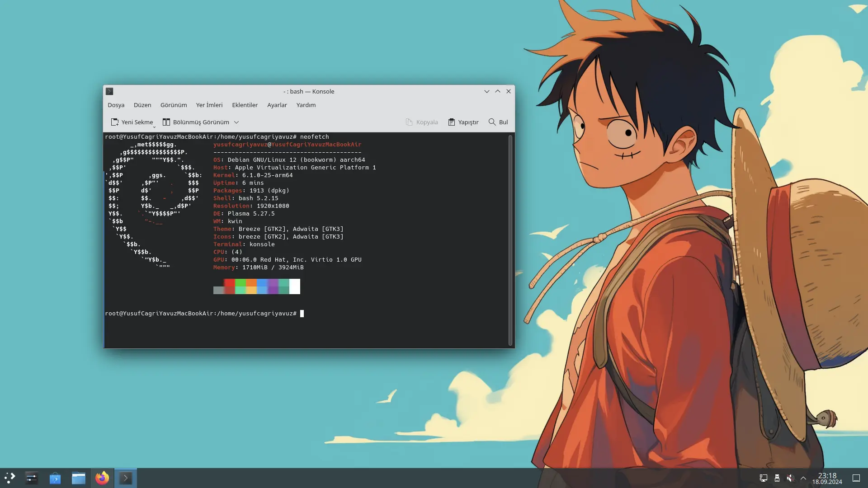
Task: Click the Yapıştır paste button
Action: (x=463, y=122)
